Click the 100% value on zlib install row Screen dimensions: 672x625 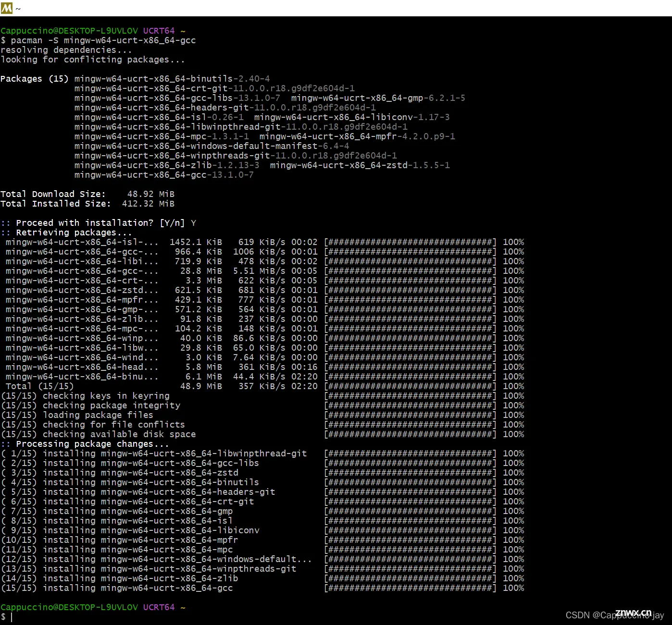pos(513,578)
